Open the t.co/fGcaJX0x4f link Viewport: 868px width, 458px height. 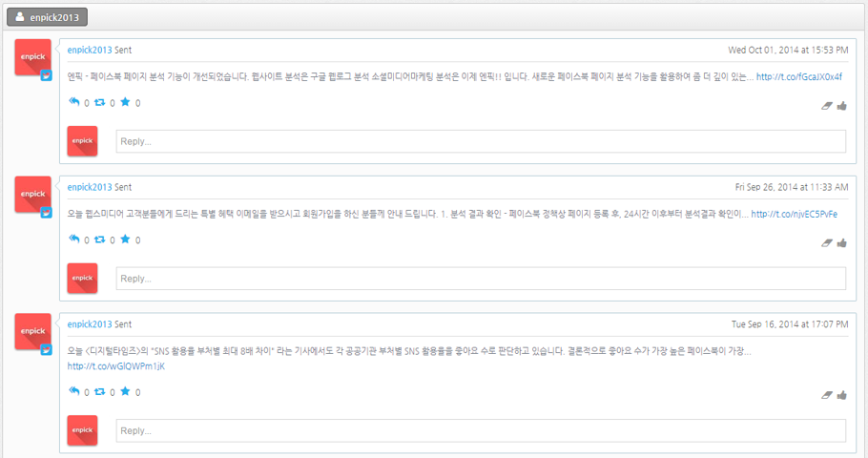(x=798, y=76)
